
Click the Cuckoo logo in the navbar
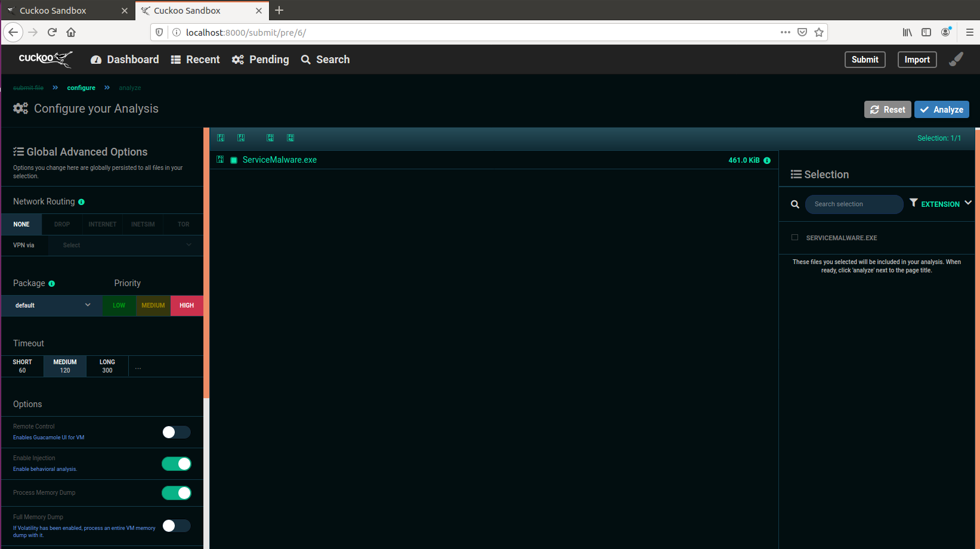click(45, 59)
